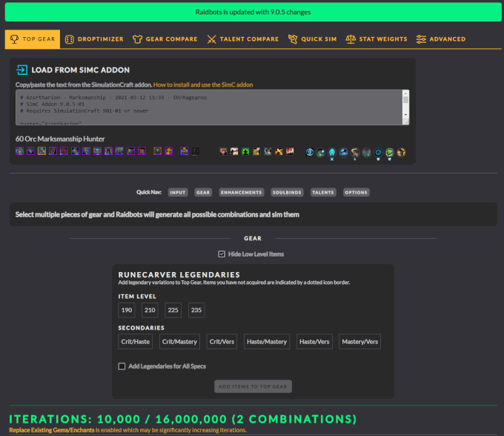Click the twelfth gear icon before the gap

pyautogui.click(x=142, y=151)
